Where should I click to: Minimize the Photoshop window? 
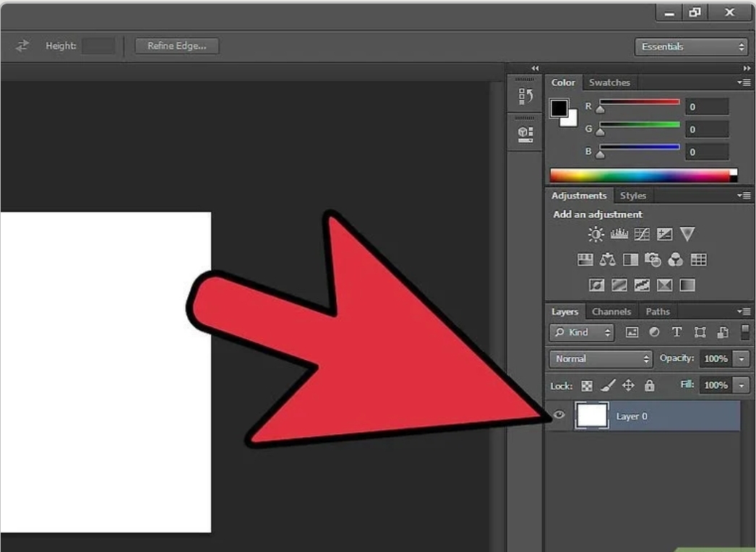pyautogui.click(x=669, y=13)
